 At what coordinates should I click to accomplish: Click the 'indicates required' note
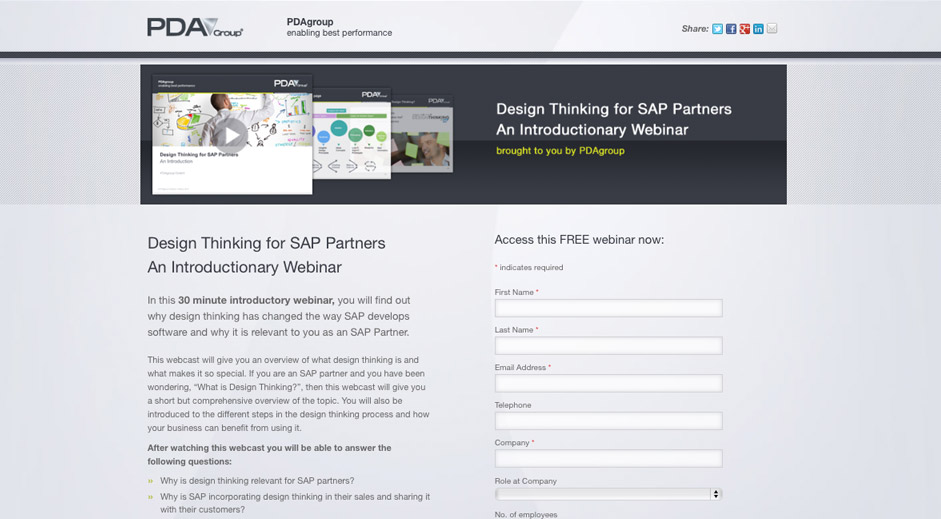[x=531, y=268]
